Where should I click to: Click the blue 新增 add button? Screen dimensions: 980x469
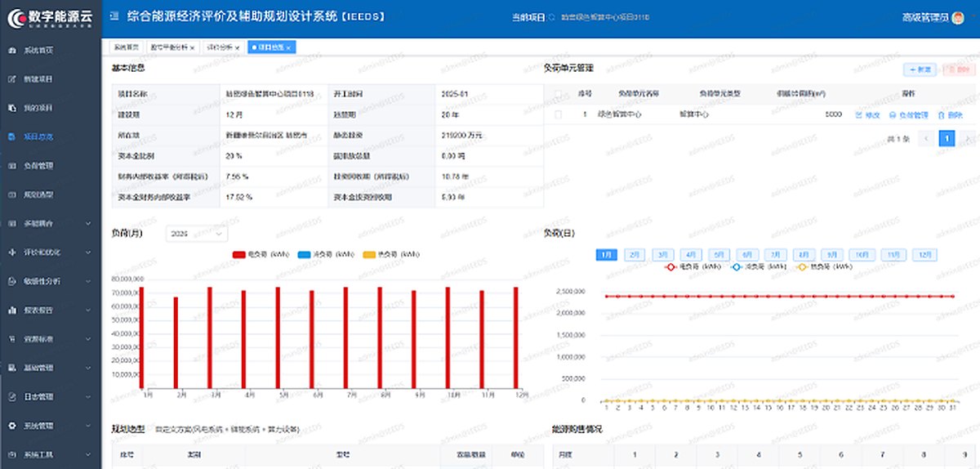tap(920, 69)
